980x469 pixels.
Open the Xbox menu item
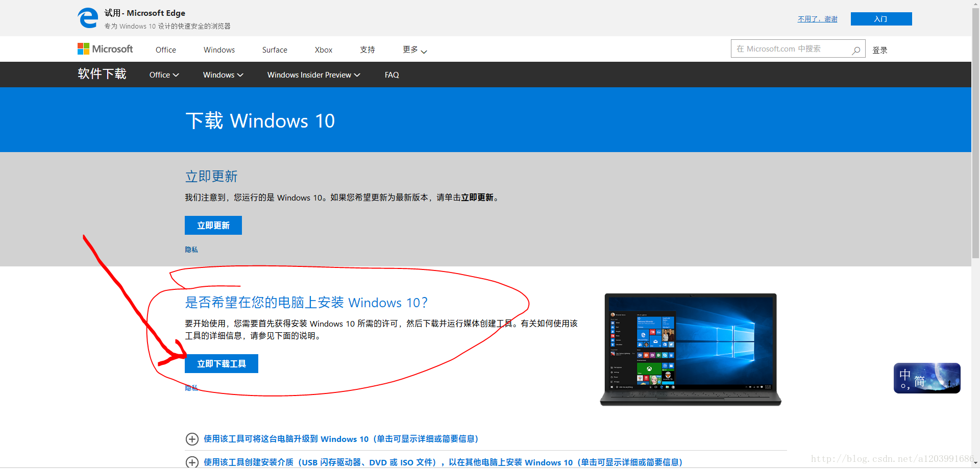(x=324, y=50)
